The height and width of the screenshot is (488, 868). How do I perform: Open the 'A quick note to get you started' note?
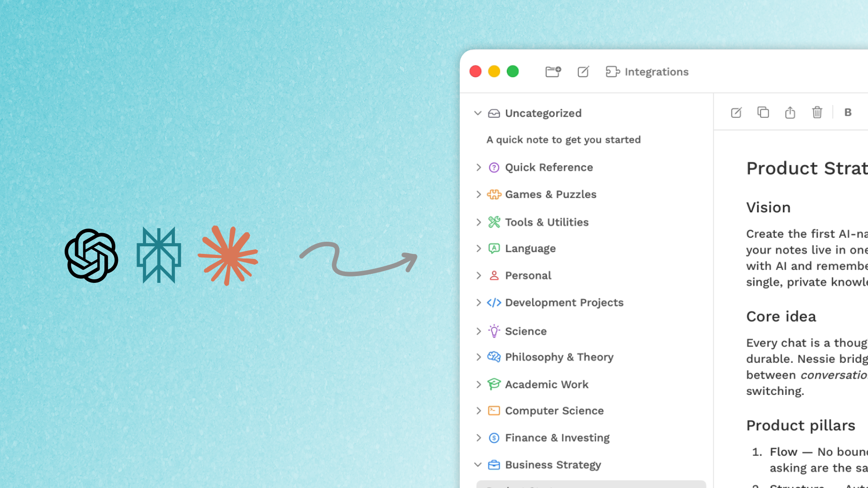pyautogui.click(x=563, y=140)
